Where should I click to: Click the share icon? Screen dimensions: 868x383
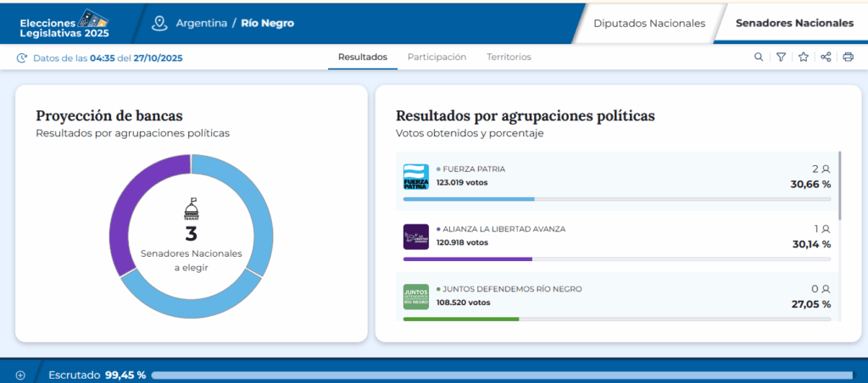point(826,58)
